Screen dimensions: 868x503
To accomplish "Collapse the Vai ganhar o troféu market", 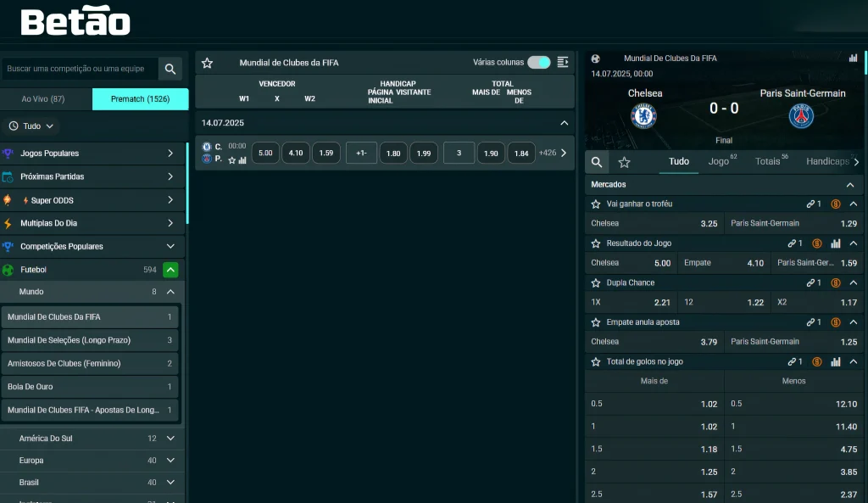I will tap(854, 204).
